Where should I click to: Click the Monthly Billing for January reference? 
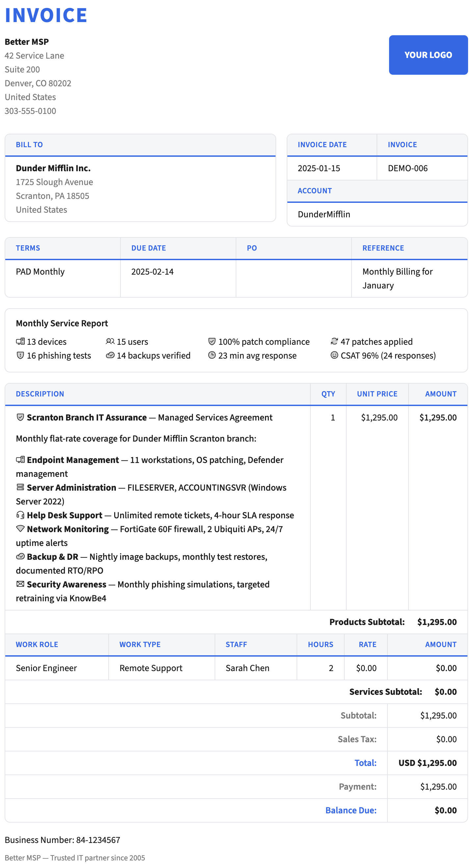[x=398, y=278]
